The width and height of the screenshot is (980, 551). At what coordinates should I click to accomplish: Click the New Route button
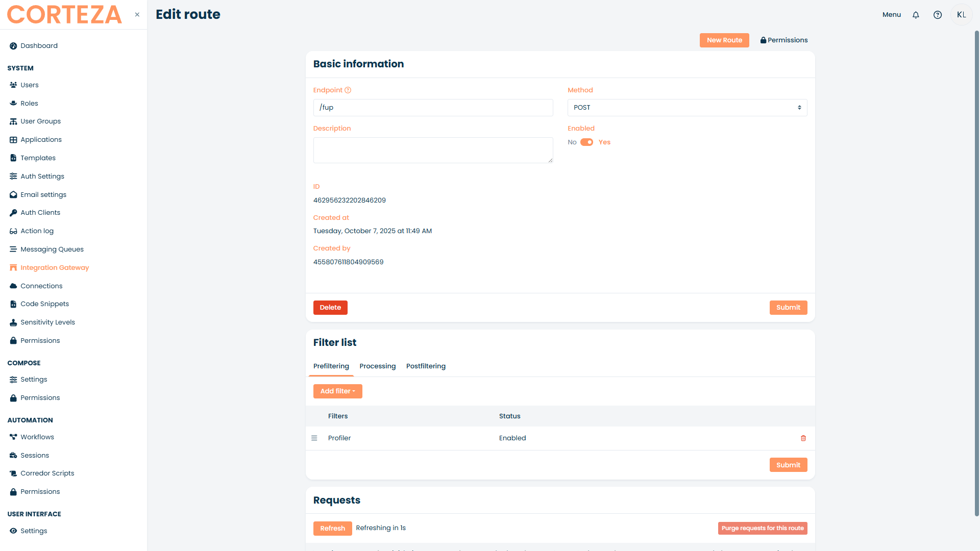[724, 40]
